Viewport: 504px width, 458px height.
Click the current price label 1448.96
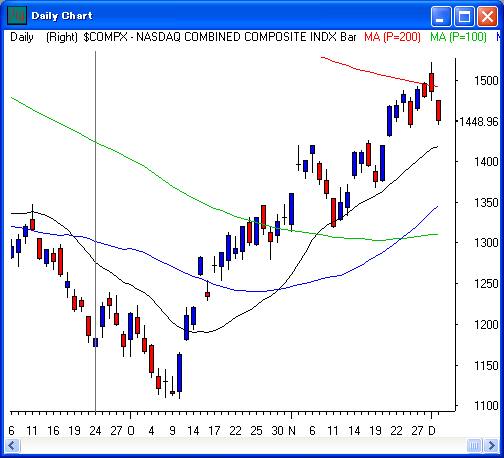click(x=479, y=122)
